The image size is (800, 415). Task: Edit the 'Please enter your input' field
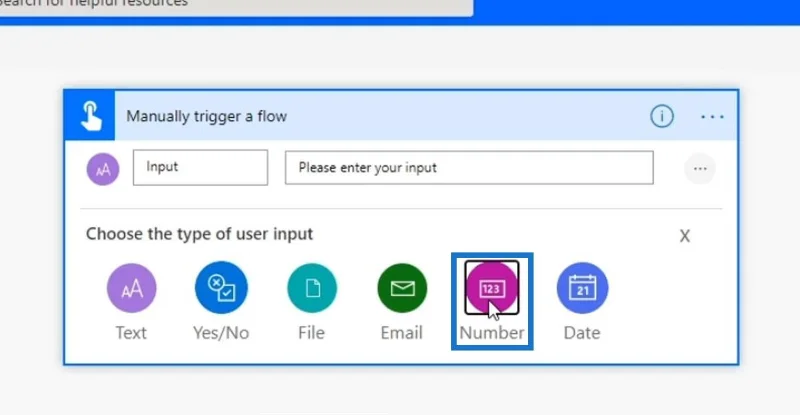[469, 167]
